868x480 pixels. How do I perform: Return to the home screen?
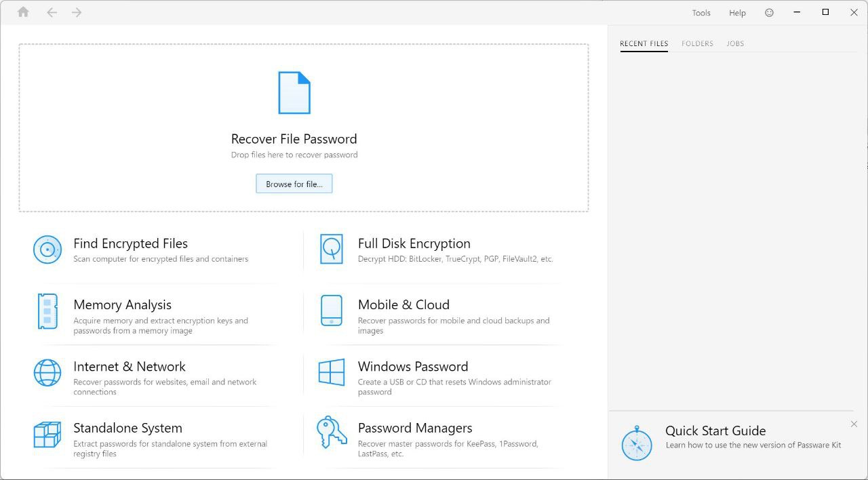(22, 12)
